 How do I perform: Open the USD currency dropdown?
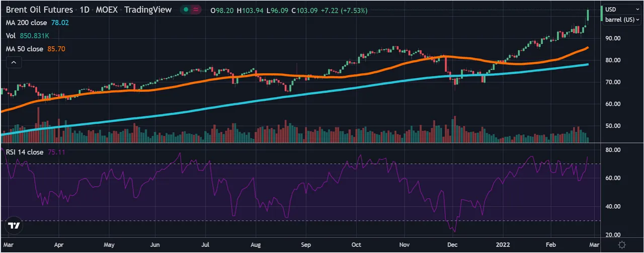622,10
